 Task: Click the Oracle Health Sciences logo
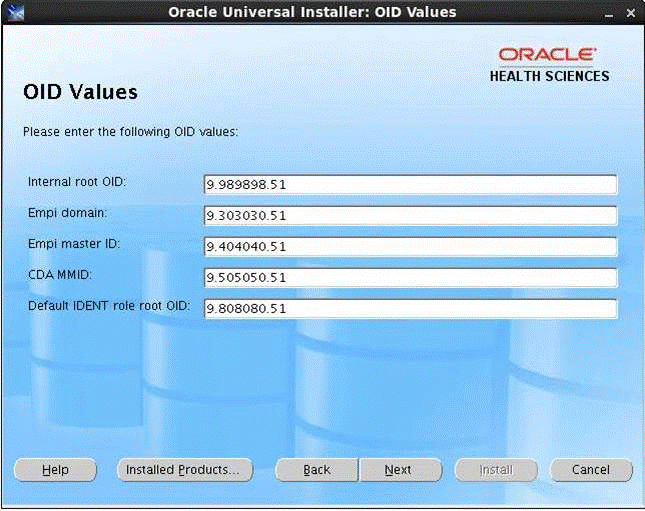click(x=550, y=65)
